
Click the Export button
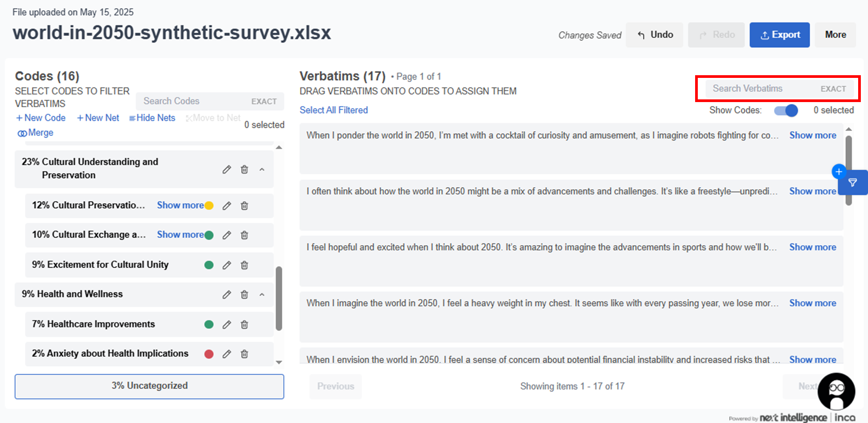coord(779,35)
